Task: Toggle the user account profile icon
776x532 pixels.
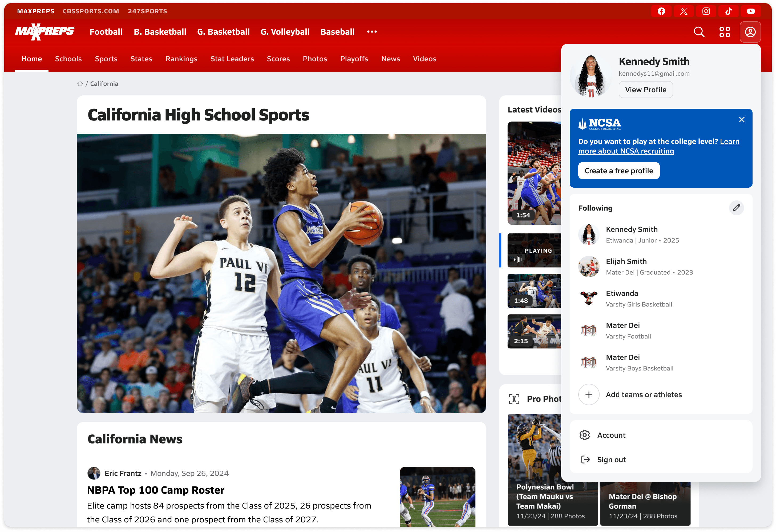Action: coord(750,32)
